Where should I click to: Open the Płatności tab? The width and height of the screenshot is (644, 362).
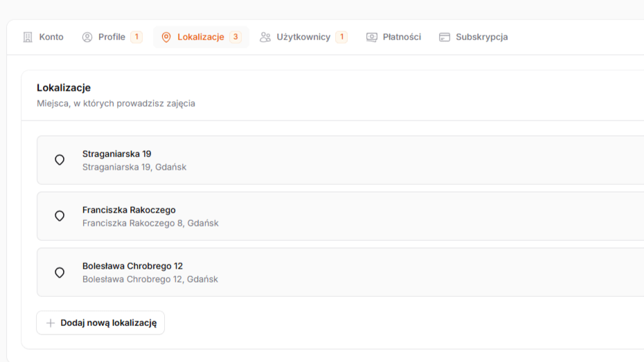pos(402,37)
